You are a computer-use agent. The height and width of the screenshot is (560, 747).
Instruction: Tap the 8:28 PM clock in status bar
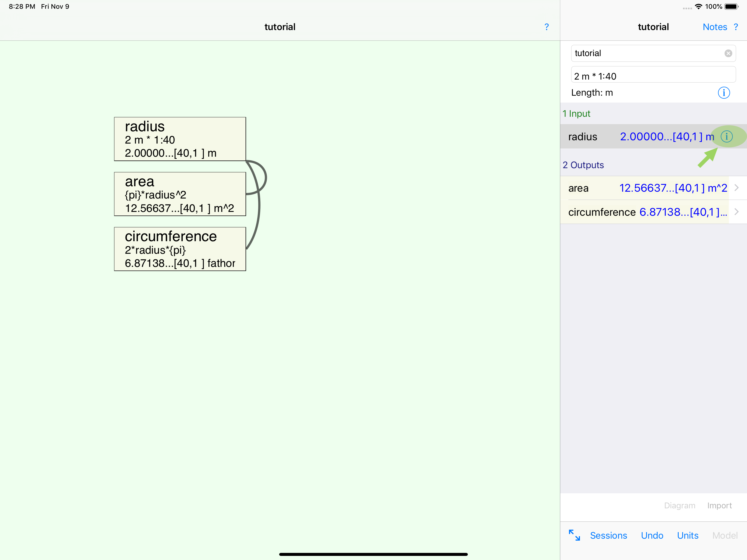22,6
